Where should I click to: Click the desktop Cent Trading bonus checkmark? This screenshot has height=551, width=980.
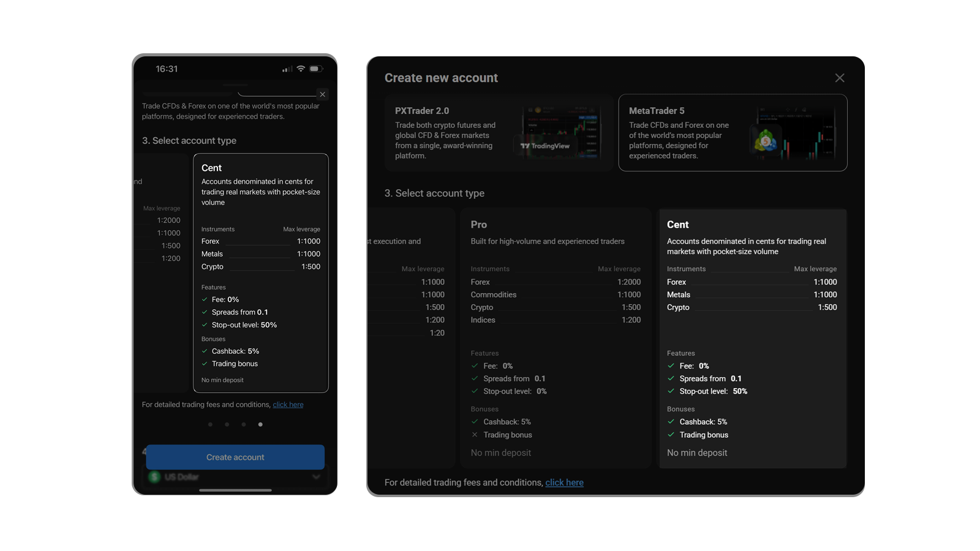click(x=671, y=435)
